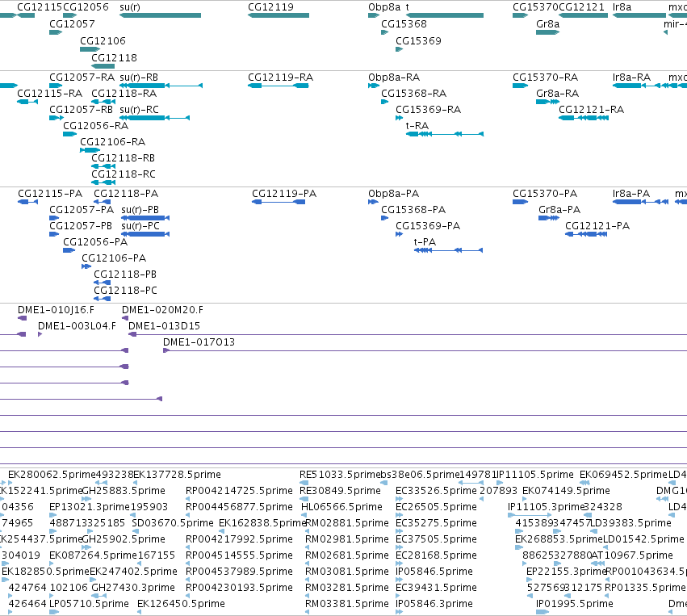Select the CG12119 gene label
Screen dimensions: 687x616
pyautogui.click(x=270, y=7)
